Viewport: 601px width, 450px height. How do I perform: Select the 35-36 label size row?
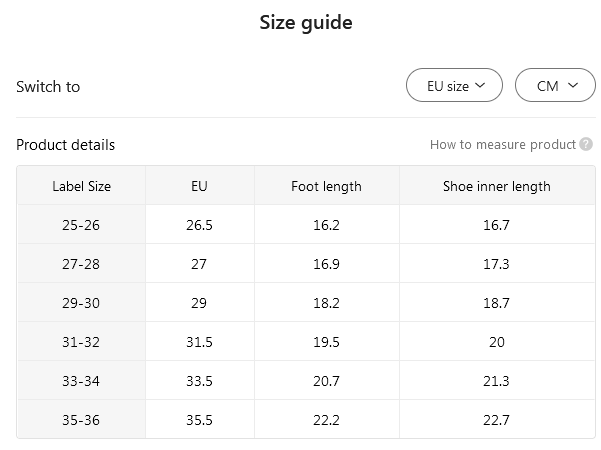point(81,420)
